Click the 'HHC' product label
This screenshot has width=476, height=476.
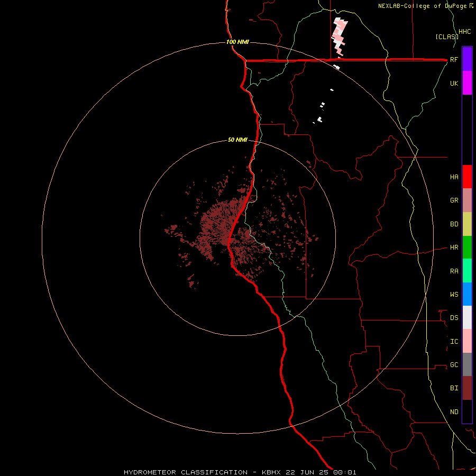tap(464, 32)
